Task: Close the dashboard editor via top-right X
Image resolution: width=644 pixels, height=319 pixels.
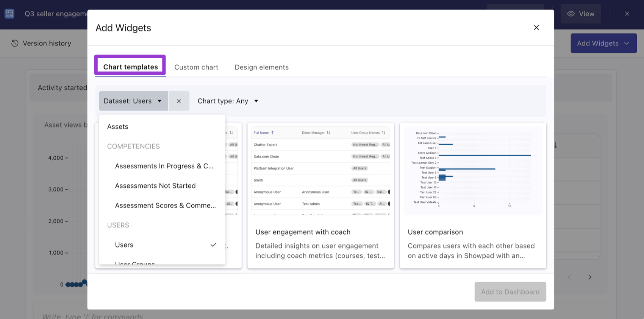Action: (x=627, y=14)
